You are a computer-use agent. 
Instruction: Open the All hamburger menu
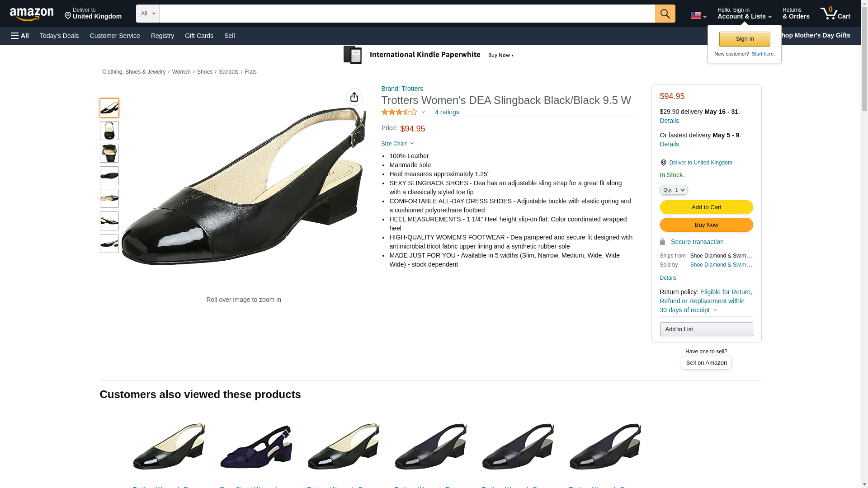tap(20, 36)
